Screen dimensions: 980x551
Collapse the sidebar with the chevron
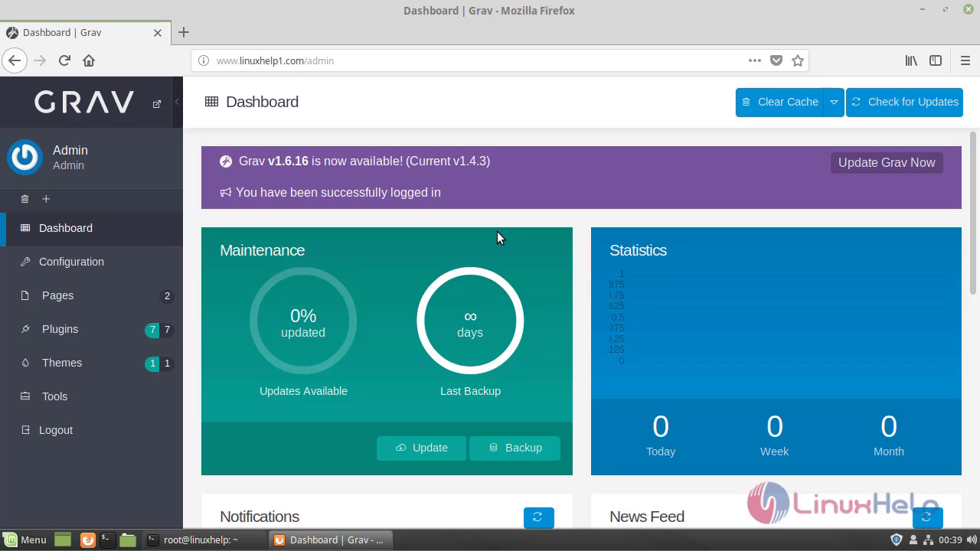[x=177, y=102]
